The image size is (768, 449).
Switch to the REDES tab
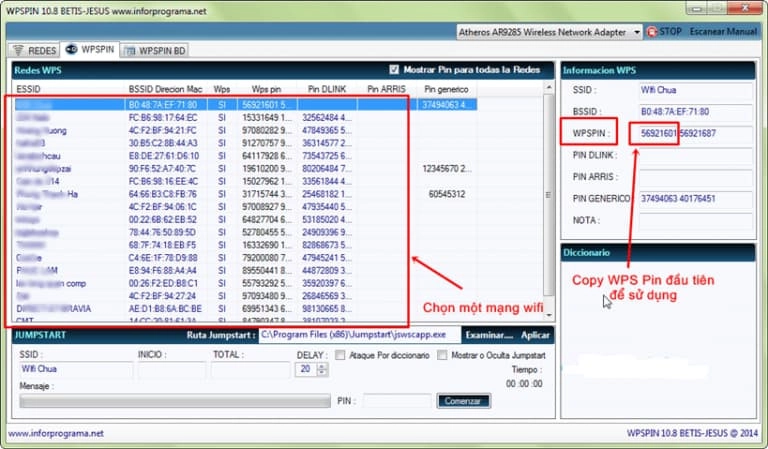(x=33, y=50)
